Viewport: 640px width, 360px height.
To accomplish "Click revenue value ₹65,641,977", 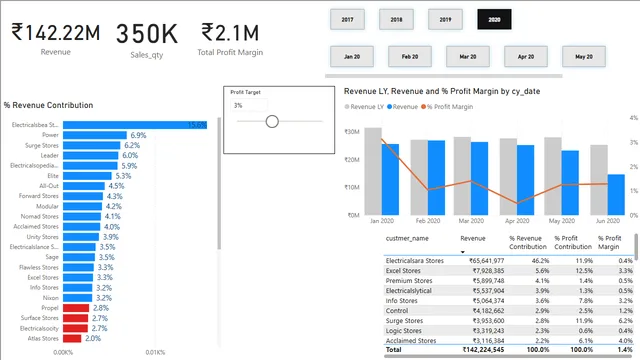I will [487, 260].
